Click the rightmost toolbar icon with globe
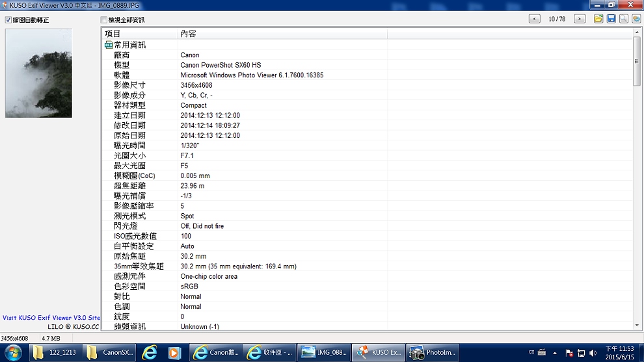The image size is (644, 362). pyautogui.click(x=636, y=19)
